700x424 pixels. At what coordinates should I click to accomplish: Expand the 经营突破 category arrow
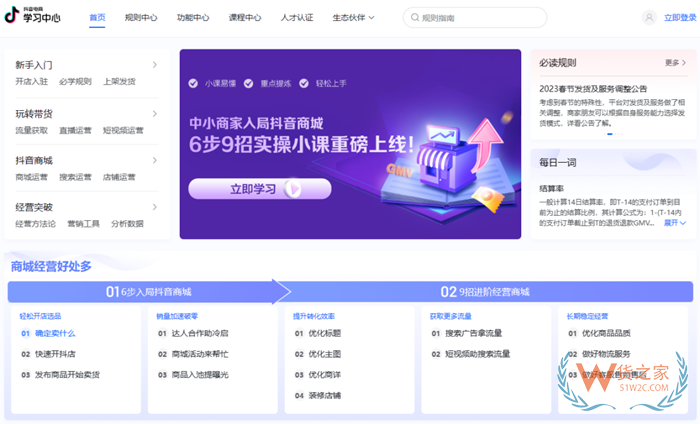(154, 207)
